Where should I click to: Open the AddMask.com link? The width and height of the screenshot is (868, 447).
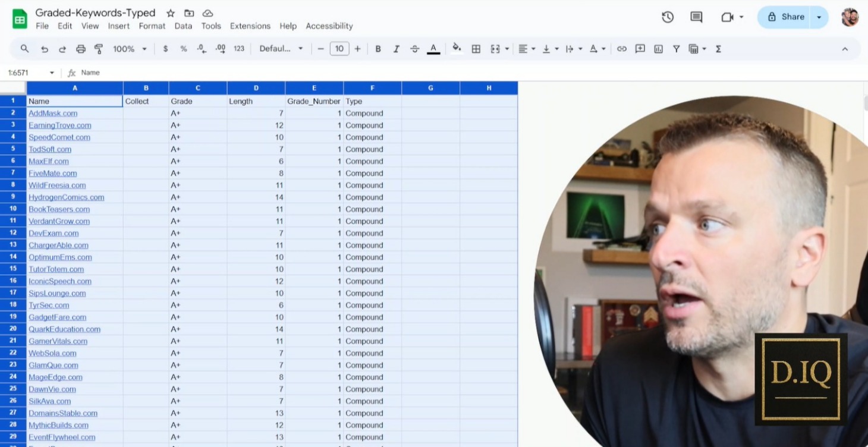pyautogui.click(x=53, y=114)
